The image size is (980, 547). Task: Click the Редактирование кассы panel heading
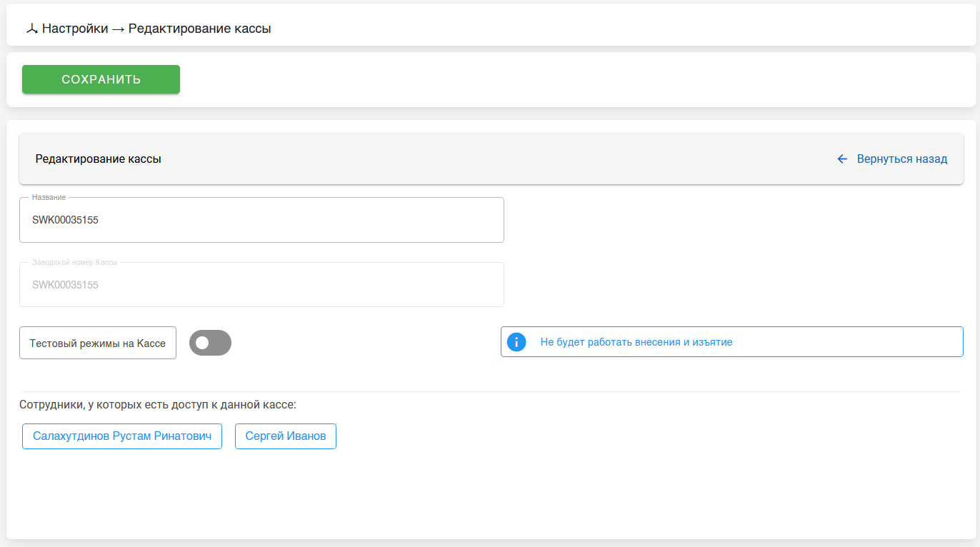[99, 159]
